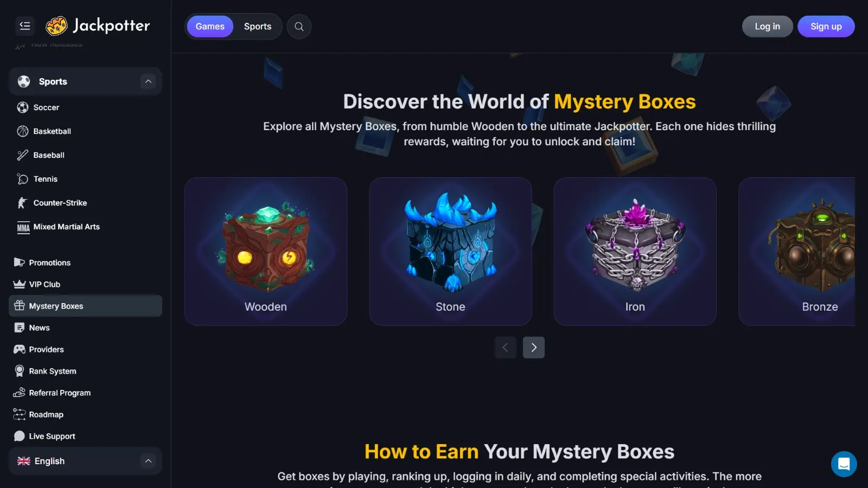The width and height of the screenshot is (868, 488).
Task: Click the Soccer ball icon
Action: [23, 107]
